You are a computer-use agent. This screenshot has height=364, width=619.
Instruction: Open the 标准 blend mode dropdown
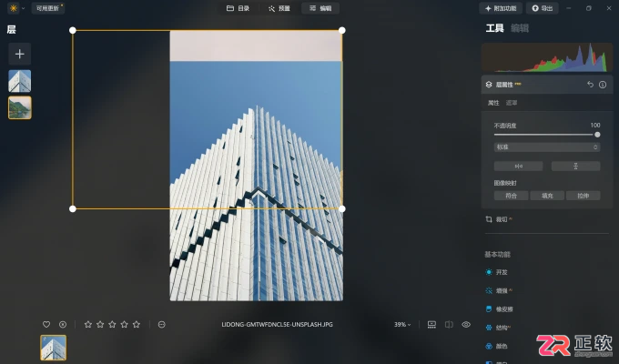[547, 147]
